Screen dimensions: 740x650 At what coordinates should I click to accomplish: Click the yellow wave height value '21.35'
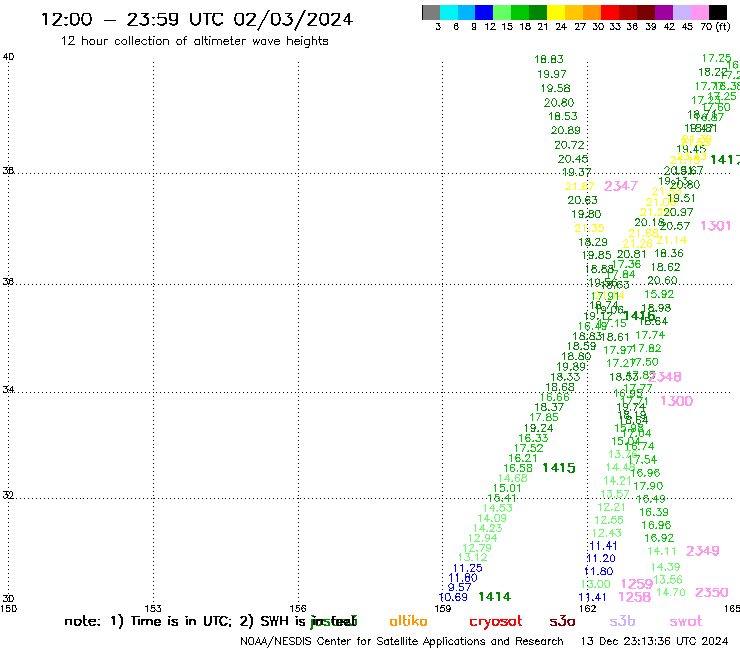[x=589, y=228]
